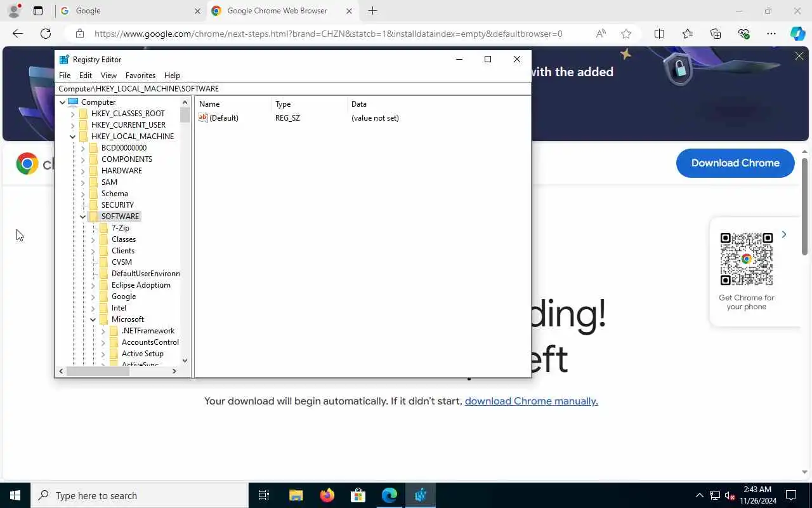Click the (Default) value string icon
Viewport: 812px width, 508px height.
click(x=203, y=118)
